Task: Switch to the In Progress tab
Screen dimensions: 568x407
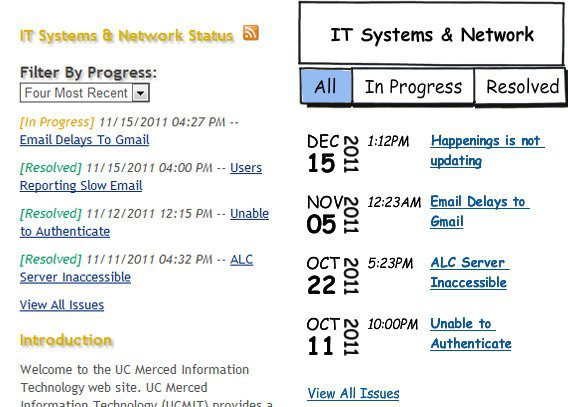Action: pos(413,87)
